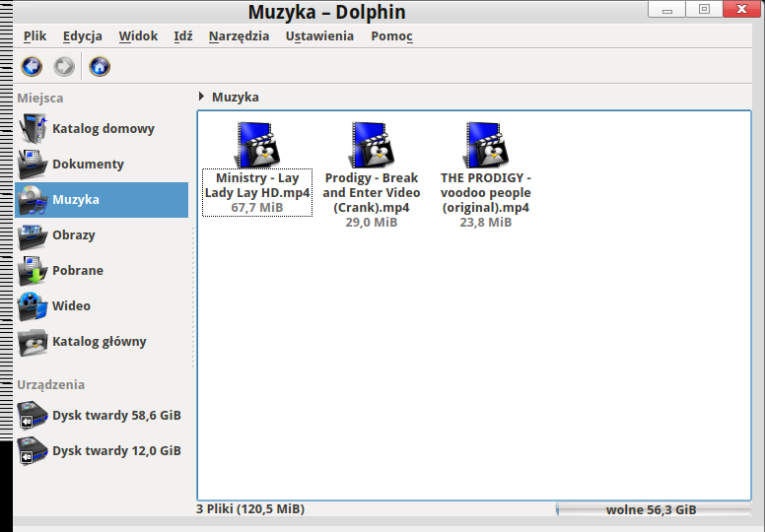Open Katalog domowy place
This screenshot has height=532, width=765.
[102, 129]
